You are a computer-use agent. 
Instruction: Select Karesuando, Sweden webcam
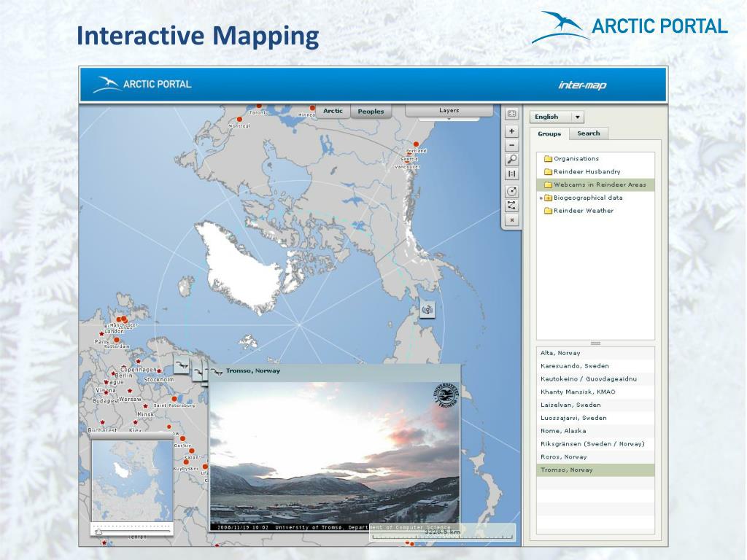595,366
